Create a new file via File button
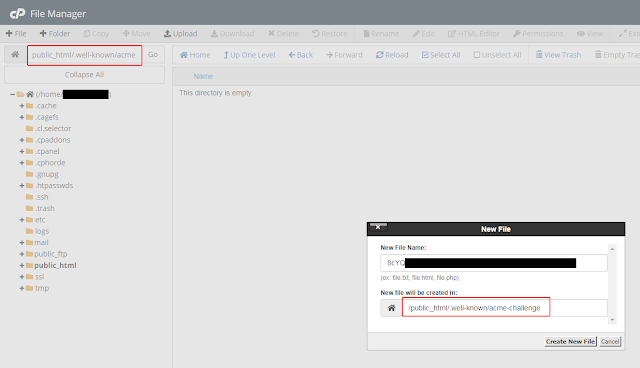640x368 pixels. pyautogui.click(x=16, y=33)
